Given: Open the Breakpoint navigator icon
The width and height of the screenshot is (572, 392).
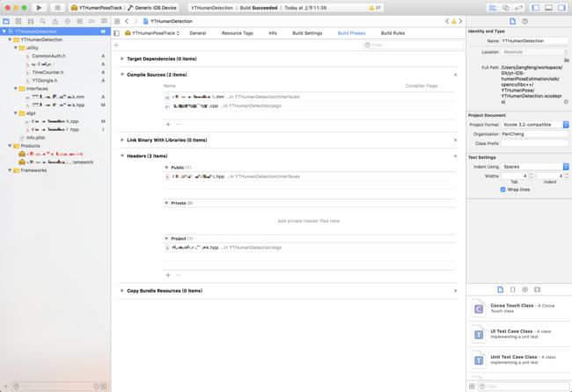Looking at the screenshot, I should (x=92, y=21).
